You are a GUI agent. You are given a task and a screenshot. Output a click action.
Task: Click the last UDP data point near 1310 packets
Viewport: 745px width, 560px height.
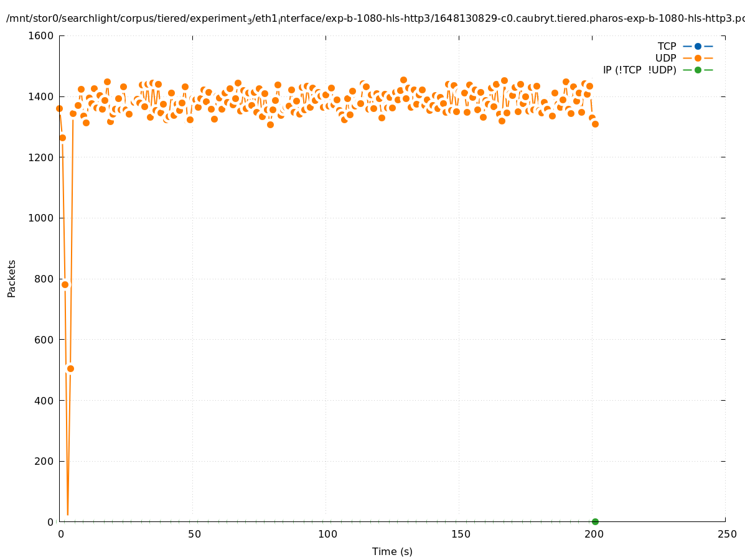point(595,124)
